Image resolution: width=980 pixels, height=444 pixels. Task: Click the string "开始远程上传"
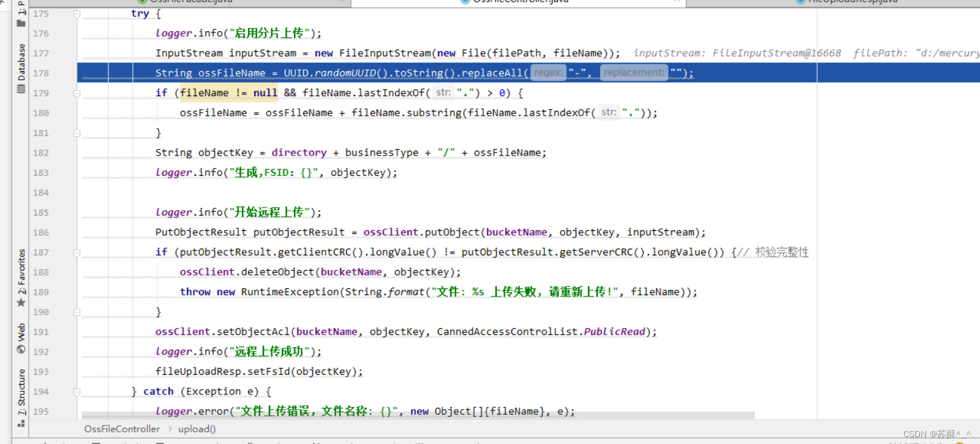point(269,212)
